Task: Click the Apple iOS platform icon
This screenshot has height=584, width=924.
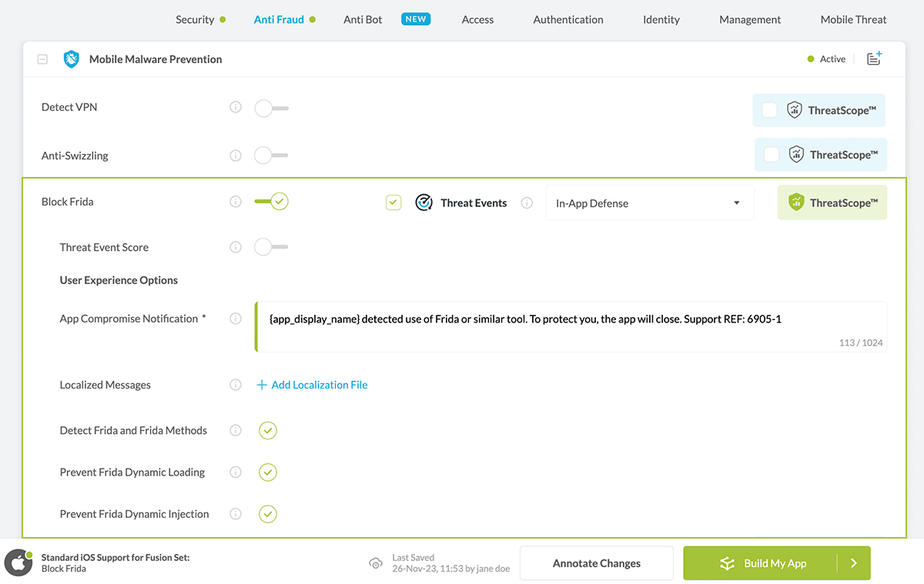Action: [18, 563]
